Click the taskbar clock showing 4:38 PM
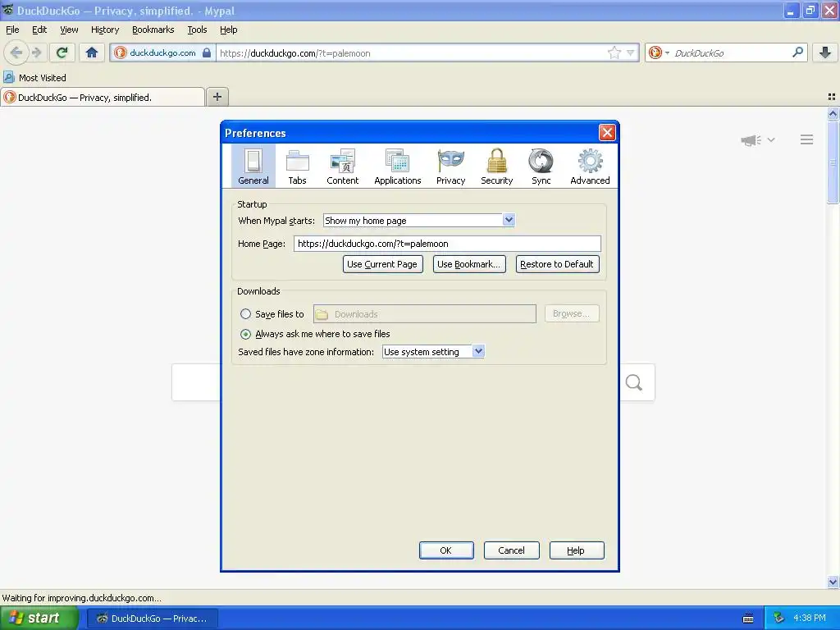840x630 pixels. click(810, 619)
